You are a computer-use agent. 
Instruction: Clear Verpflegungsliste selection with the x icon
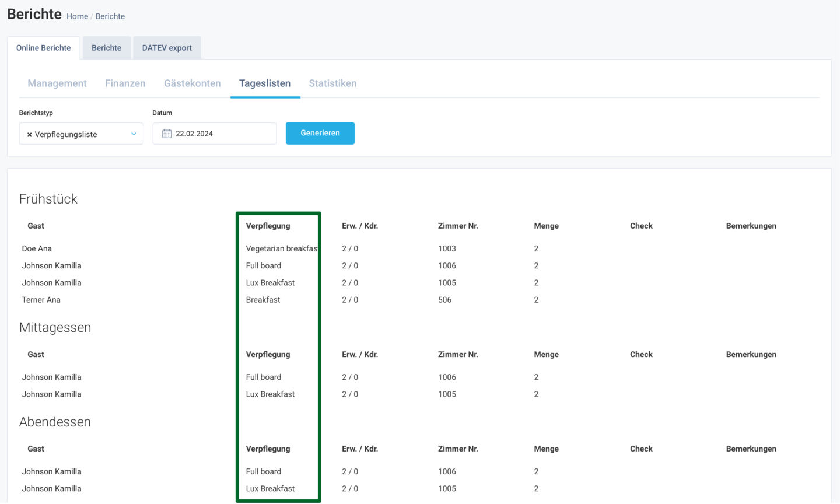click(29, 135)
